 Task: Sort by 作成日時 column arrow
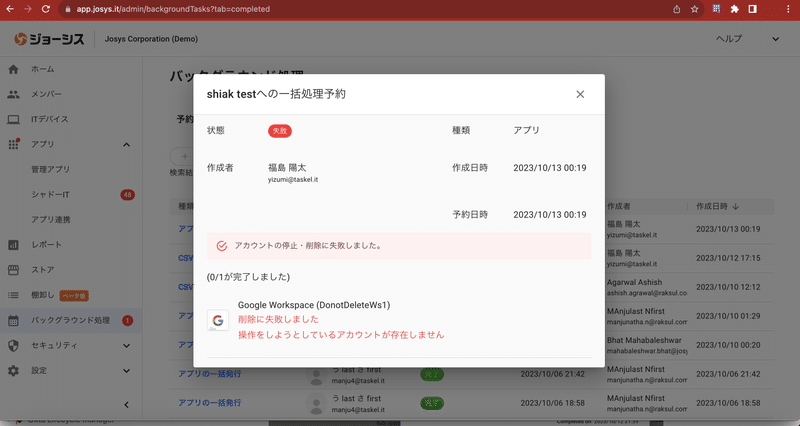736,207
